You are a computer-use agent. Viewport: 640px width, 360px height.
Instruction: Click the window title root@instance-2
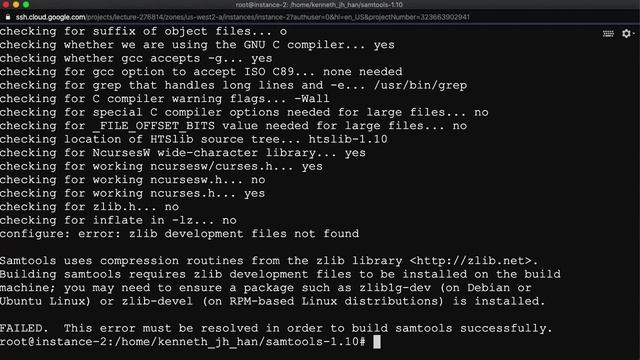319,5
